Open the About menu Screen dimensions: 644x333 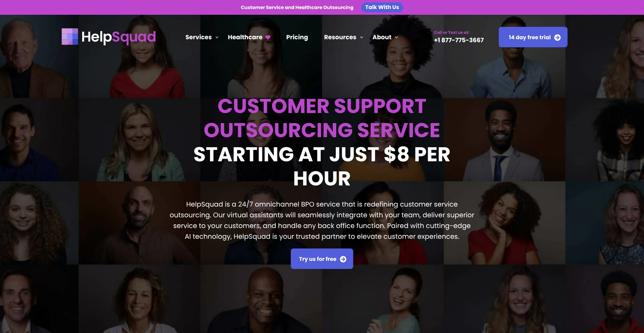[382, 37]
